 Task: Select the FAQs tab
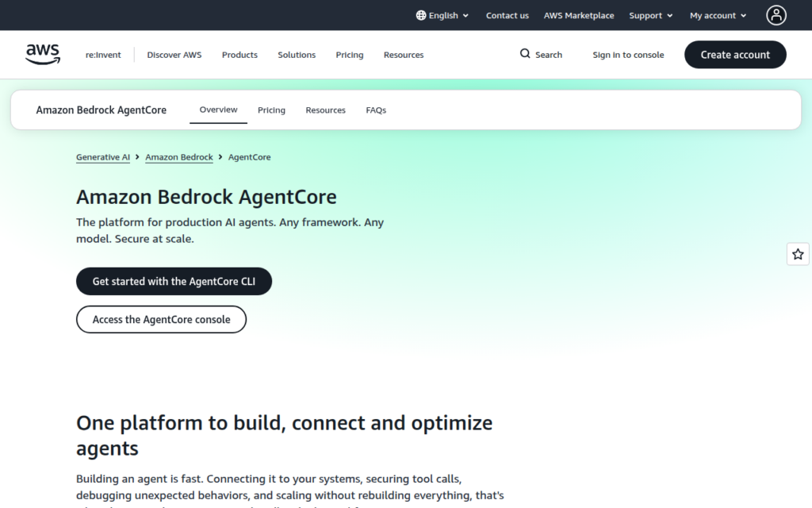[x=375, y=110]
